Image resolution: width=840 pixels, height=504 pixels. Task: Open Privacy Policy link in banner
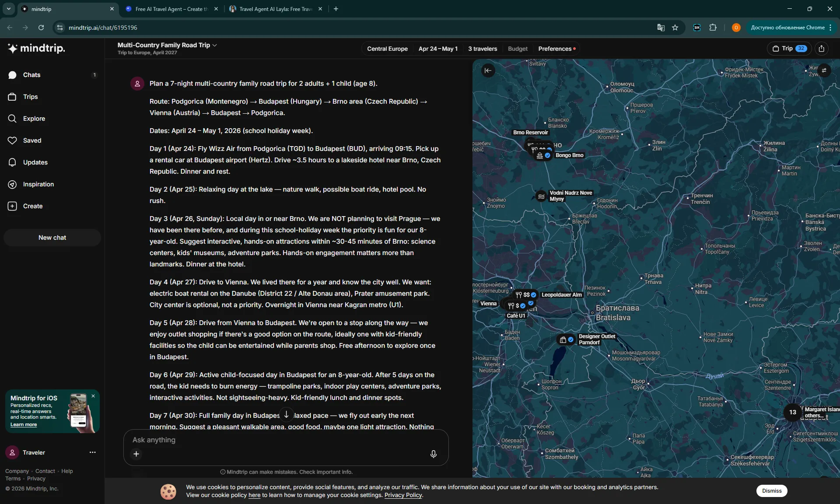tap(403, 495)
